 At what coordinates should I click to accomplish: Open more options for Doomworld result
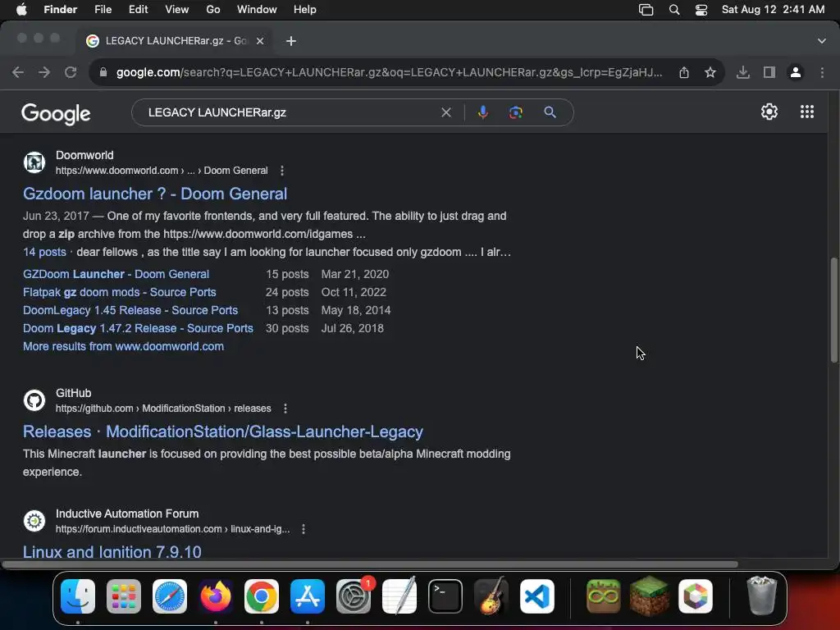tap(282, 171)
